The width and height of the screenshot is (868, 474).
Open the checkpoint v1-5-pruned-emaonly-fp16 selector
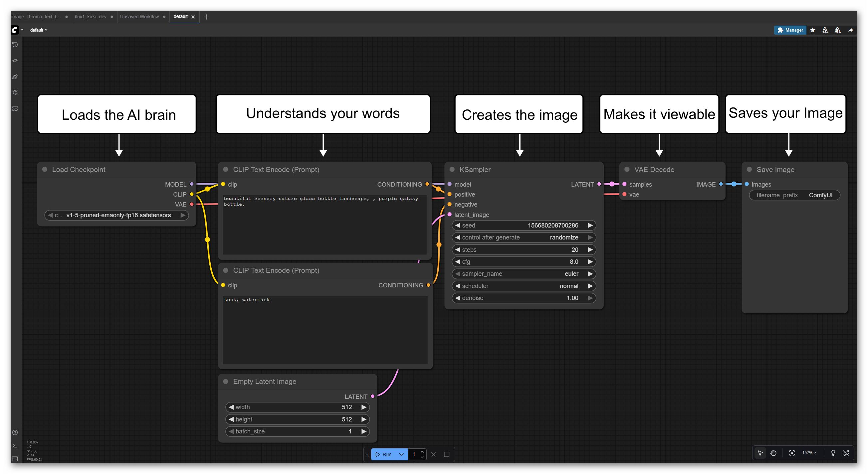116,215
